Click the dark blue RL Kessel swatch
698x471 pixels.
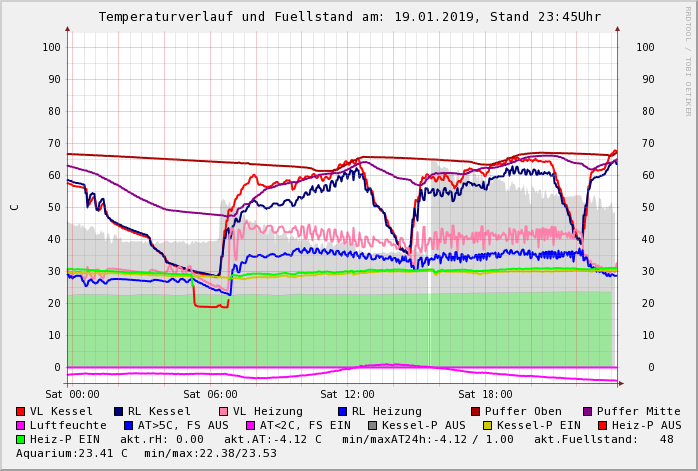click(x=119, y=412)
